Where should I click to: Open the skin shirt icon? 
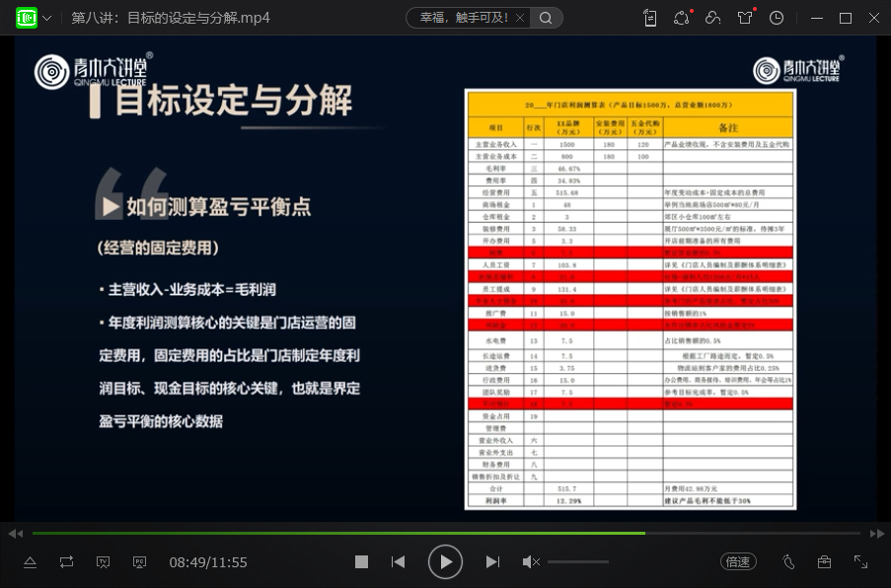point(745,18)
